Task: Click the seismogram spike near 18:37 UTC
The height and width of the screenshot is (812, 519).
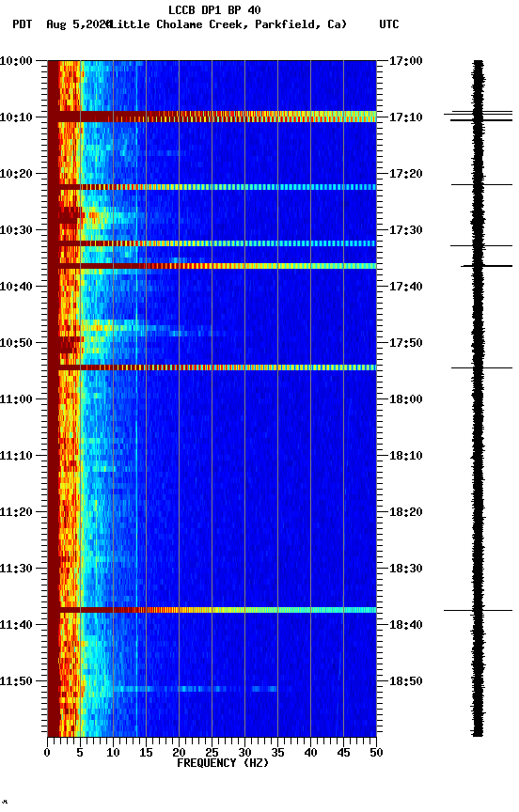Action: (x=478, y=611)
